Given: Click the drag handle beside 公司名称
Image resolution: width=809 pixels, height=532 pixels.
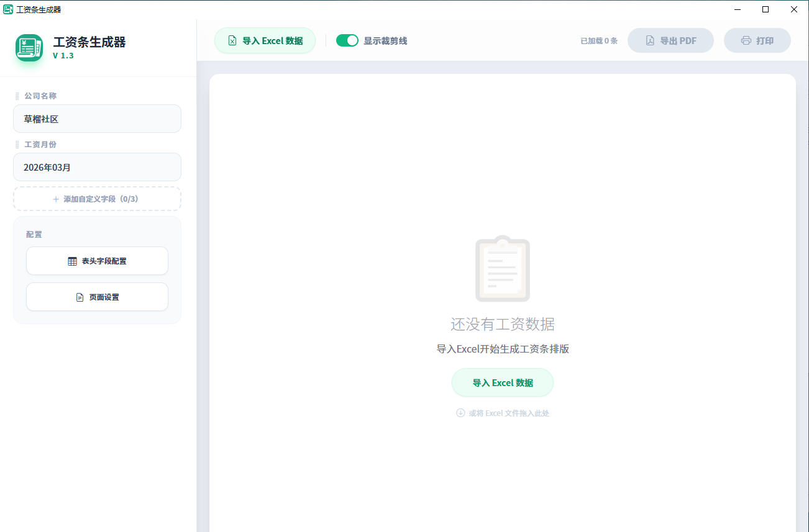Looking at the screenshot, I should (17, 96).
